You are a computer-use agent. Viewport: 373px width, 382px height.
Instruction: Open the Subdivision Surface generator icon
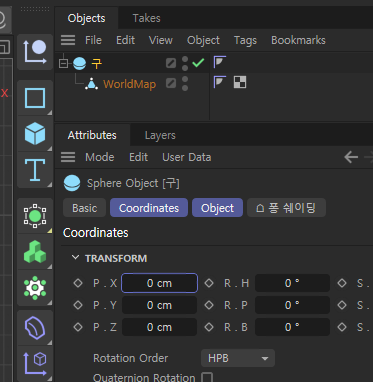tap(35, 216)
